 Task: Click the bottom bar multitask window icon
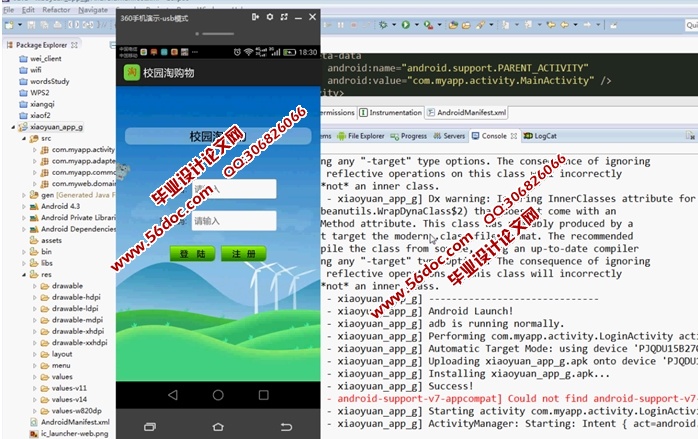pos(150,427)
